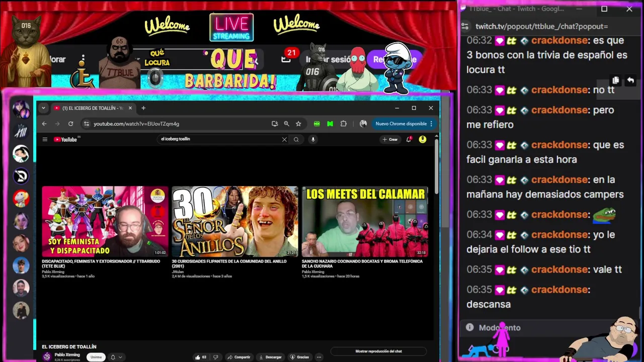Click the Gracias button

[x=299, y=357]
